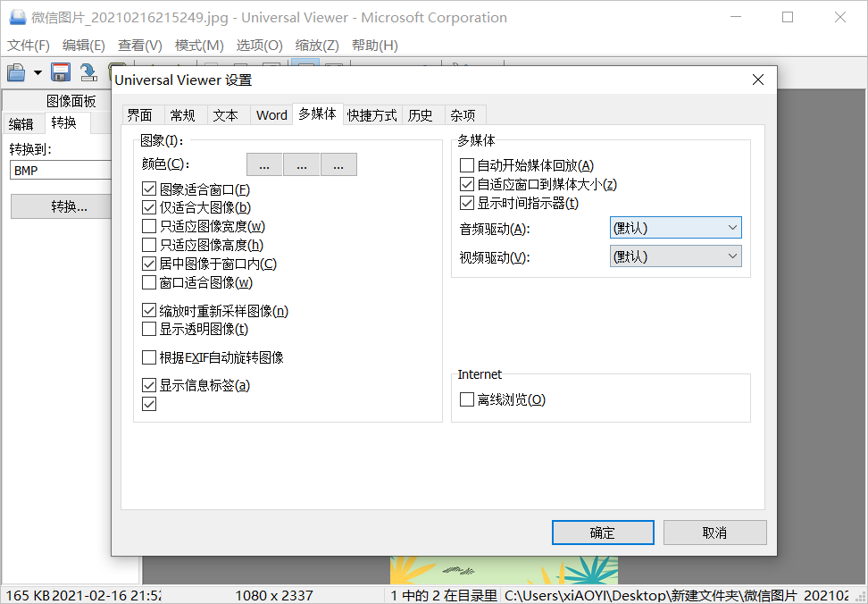Open the dropdown arrow beside the Open icon
The height and width of the screenshot is (604, 868).
[x=38, y=72]
